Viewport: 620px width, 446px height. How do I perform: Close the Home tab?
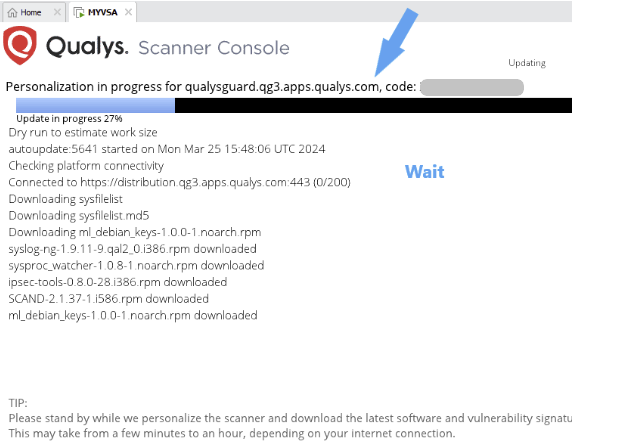[57, 12]
